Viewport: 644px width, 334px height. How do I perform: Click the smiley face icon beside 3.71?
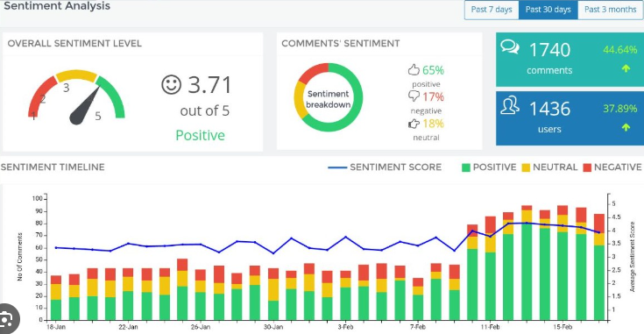tap(171, 84)
